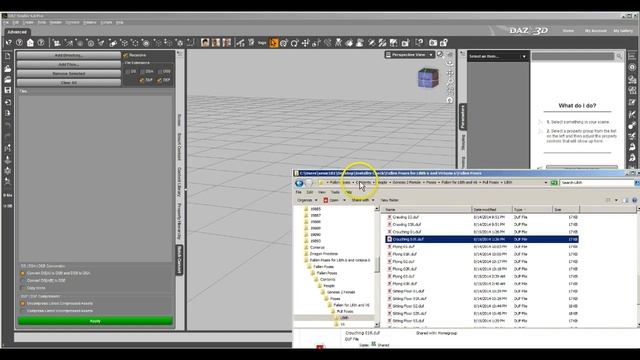Enable the DS file extension checkbox

[x=127, y=71]
